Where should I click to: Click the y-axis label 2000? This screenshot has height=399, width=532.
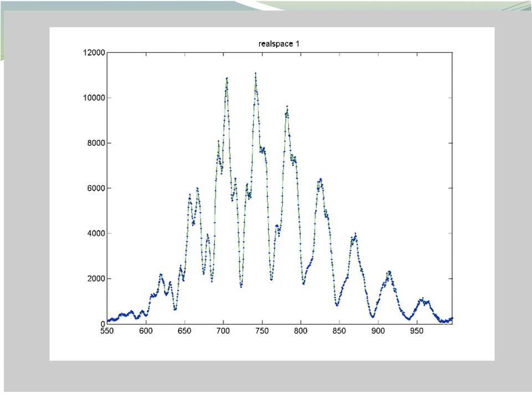click(96, 279)
